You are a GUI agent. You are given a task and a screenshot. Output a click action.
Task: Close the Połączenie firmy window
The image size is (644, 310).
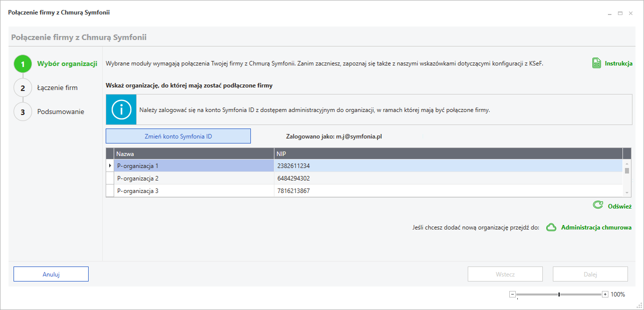click(x=630, y=13)
